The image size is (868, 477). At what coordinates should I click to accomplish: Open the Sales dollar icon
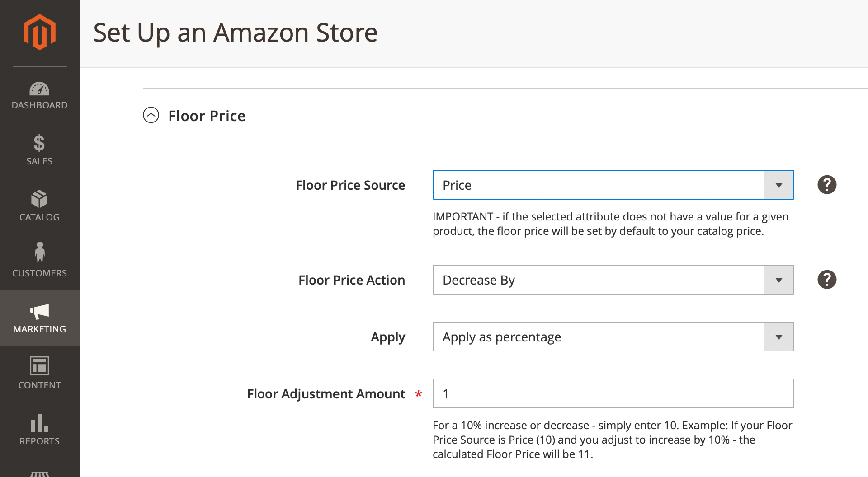(x=39, y=143)
